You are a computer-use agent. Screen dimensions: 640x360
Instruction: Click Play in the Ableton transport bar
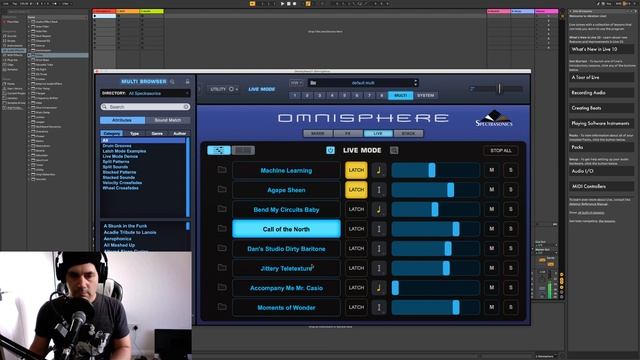[282, 4]
